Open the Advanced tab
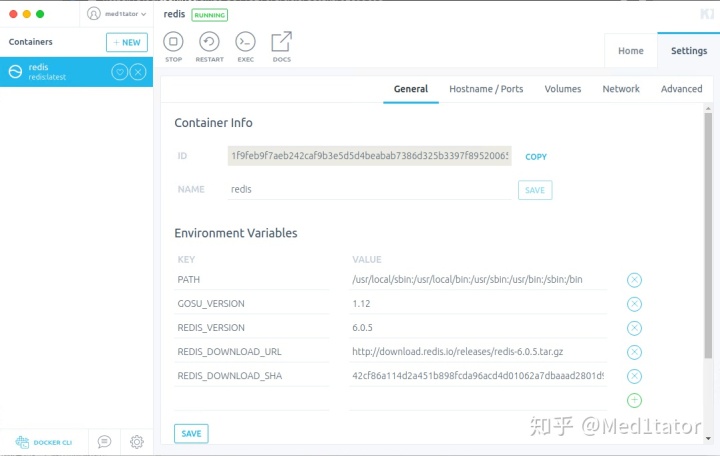Image resolution: width=720 pixels, height=456 pixels. [681, 89]
